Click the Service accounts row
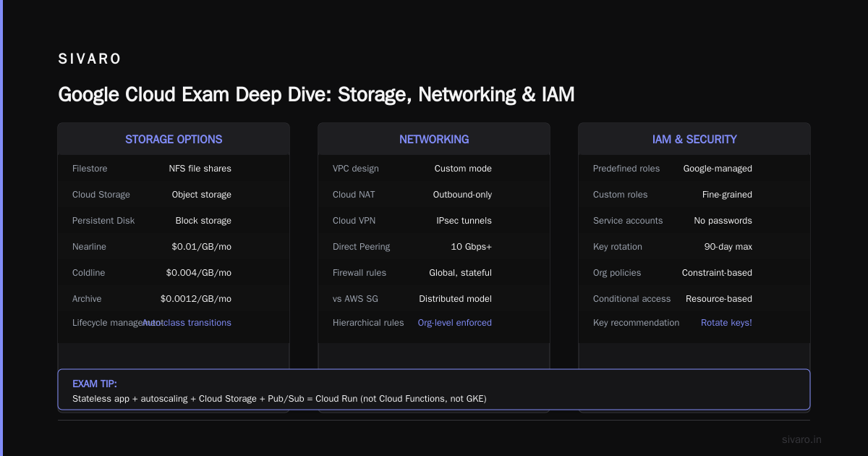The height and width of the screenshot is (456, 868). point(694,221)
